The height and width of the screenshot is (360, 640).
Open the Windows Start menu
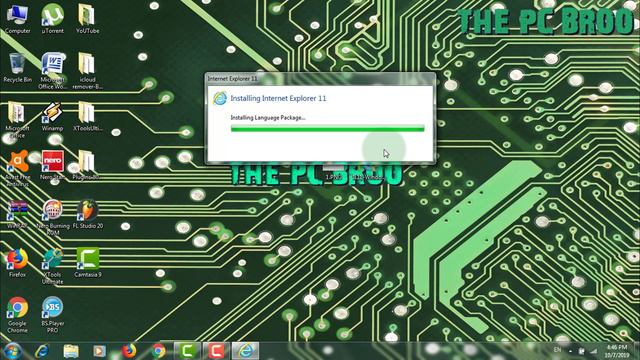(x=12, y=351)
